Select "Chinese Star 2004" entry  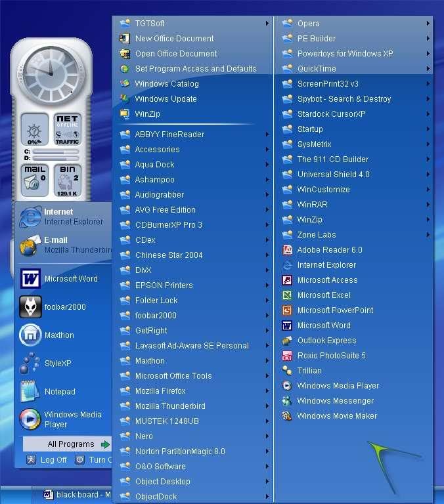click(x=193, y=255)
